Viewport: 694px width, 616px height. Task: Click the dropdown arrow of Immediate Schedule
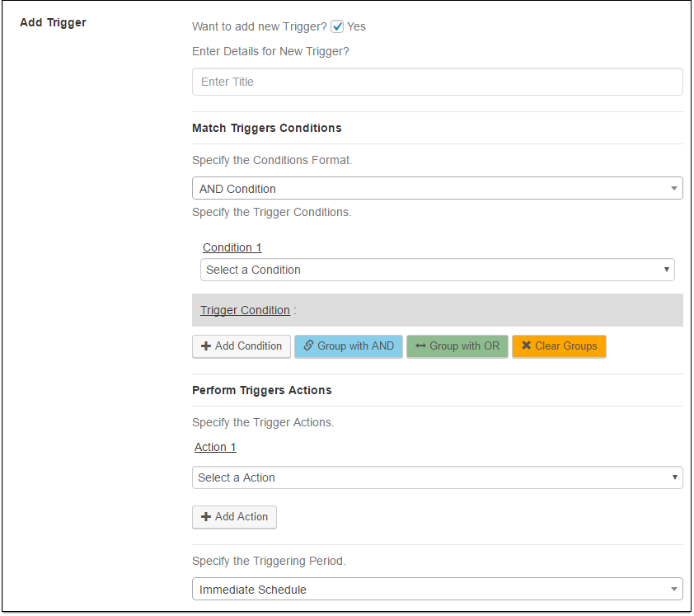coord(674,589)
